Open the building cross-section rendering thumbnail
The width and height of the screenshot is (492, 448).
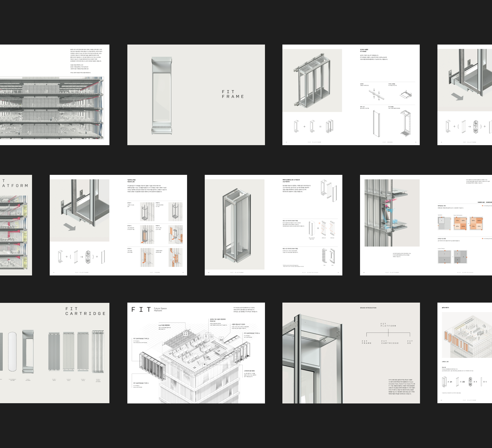coord(52,108)
